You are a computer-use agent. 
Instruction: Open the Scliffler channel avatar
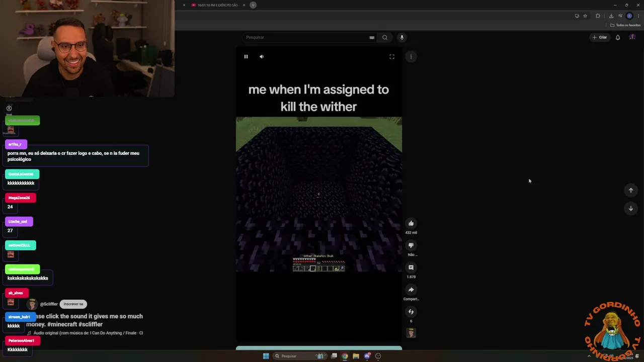(32, 304)
